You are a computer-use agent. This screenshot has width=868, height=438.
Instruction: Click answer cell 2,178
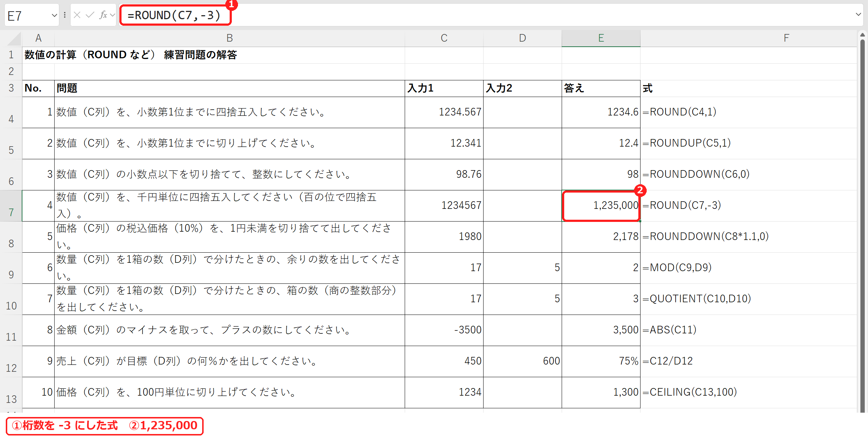click(601, 237)
